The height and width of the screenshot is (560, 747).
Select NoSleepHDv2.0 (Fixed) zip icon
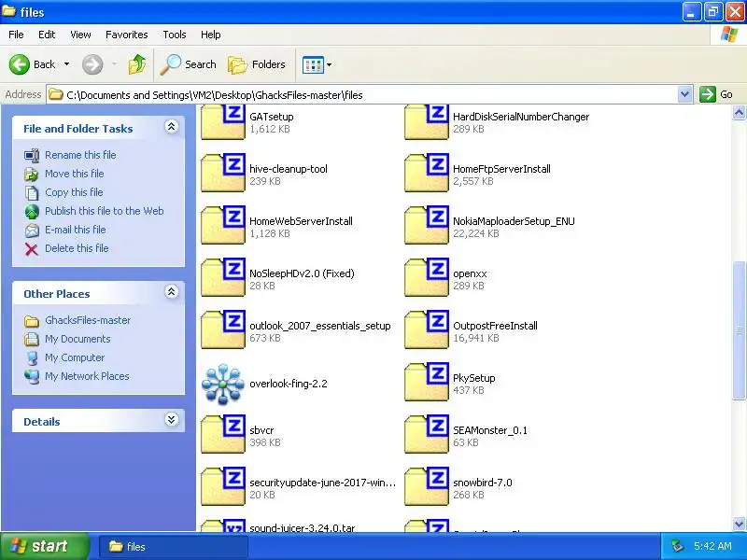point(223,277)
